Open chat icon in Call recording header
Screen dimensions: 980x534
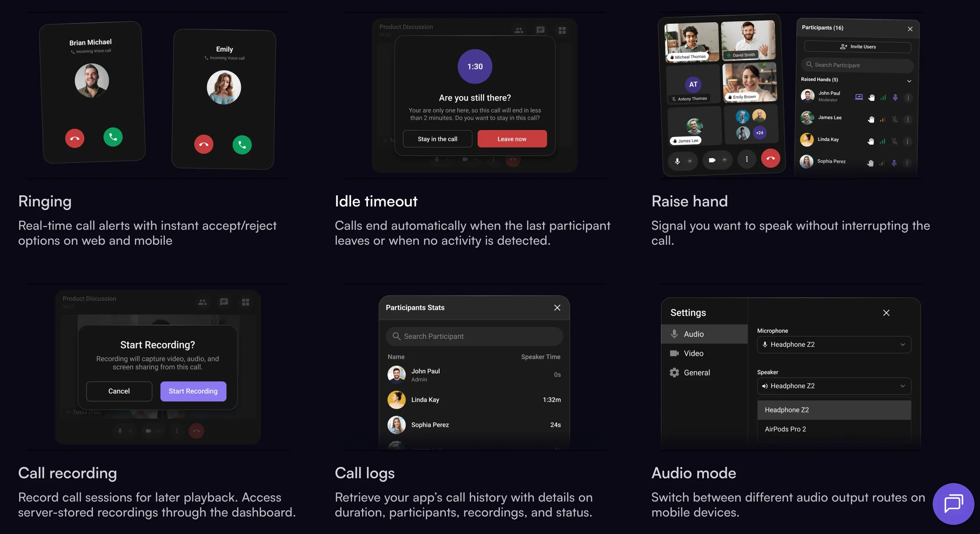point(224,302)
